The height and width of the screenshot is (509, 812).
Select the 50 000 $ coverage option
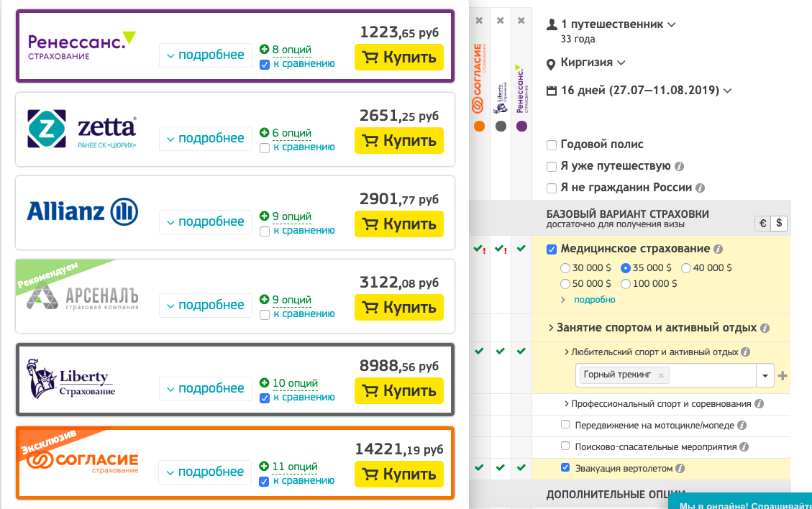click(565, 283)
